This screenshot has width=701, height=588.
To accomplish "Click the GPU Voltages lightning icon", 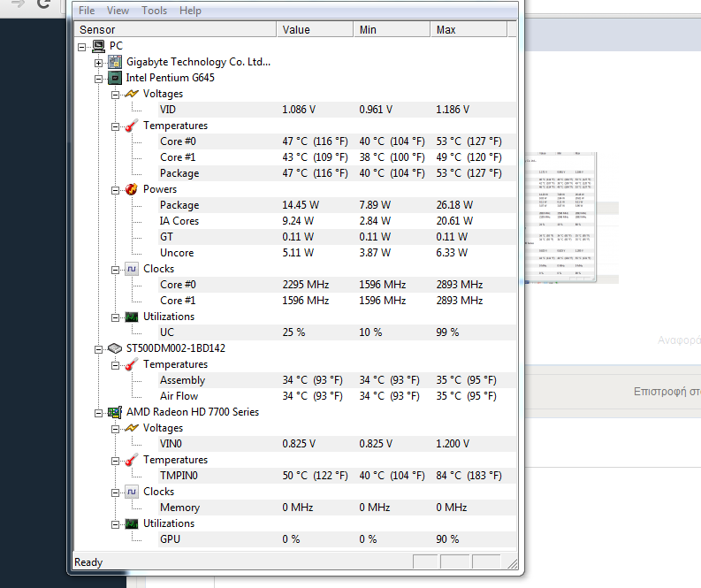I will [x=132, y=428].
